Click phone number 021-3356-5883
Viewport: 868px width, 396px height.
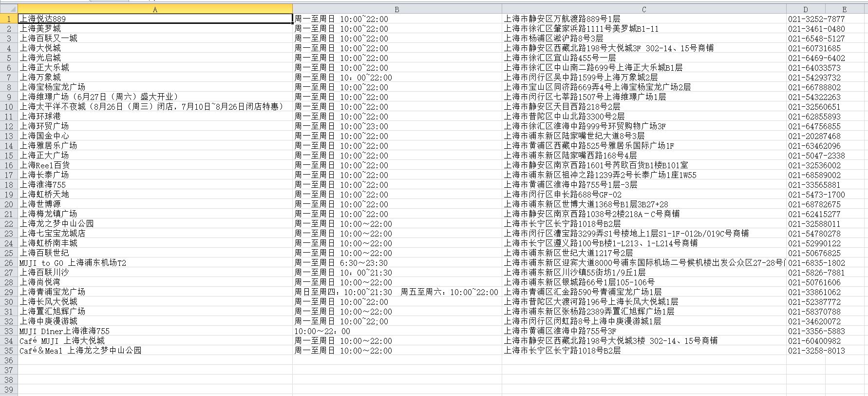816,331
